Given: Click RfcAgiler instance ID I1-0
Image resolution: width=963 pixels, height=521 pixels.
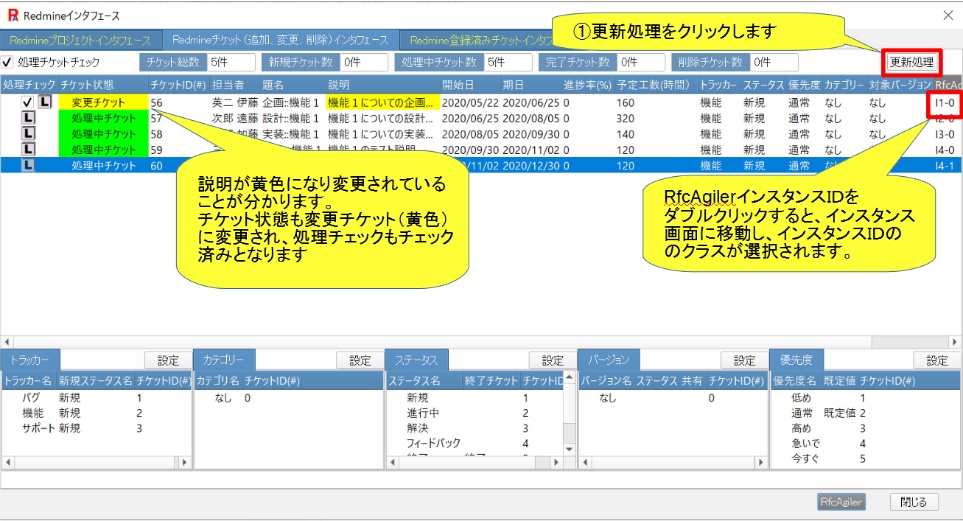Looking at the screenshot, I should coord(945,102).
